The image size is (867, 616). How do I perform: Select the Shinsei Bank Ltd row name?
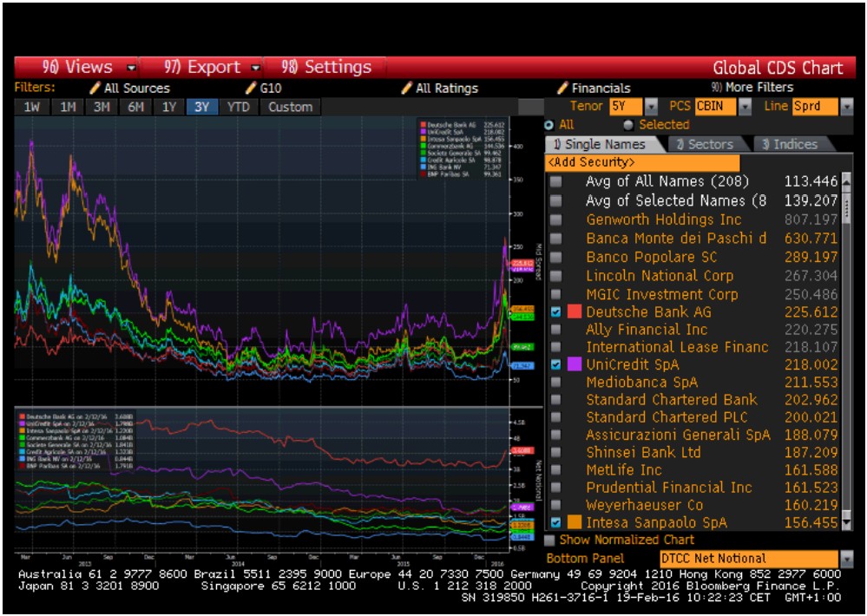point(644,453)
